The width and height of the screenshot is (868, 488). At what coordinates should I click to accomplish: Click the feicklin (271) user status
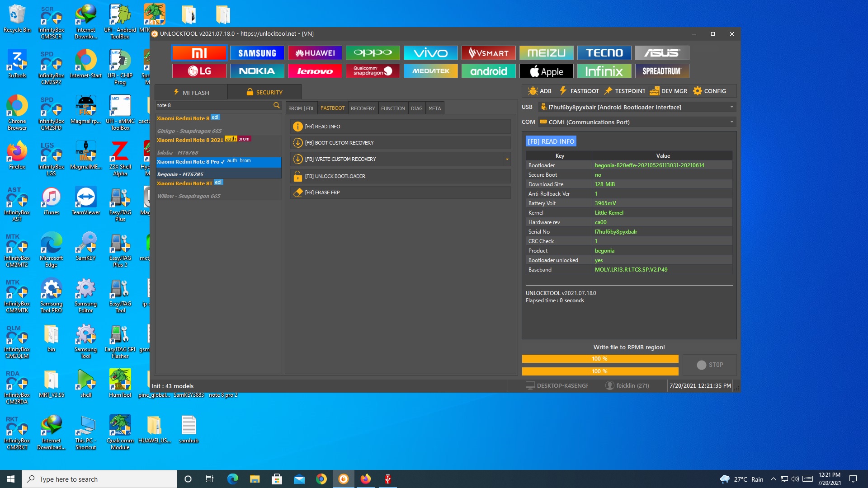pos(627,385)
